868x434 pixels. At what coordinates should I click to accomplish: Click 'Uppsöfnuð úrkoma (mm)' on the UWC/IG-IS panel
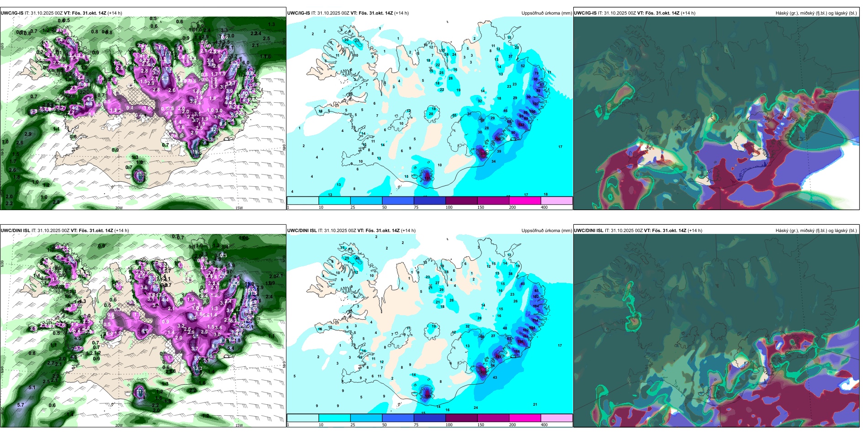click(546, 13)
